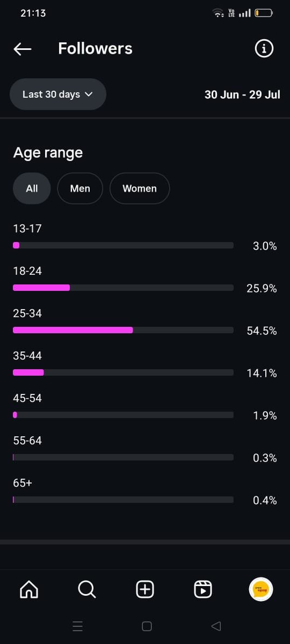Tap the Android home square icon
This screenshot has width=290, height=644.
(147, 626)
